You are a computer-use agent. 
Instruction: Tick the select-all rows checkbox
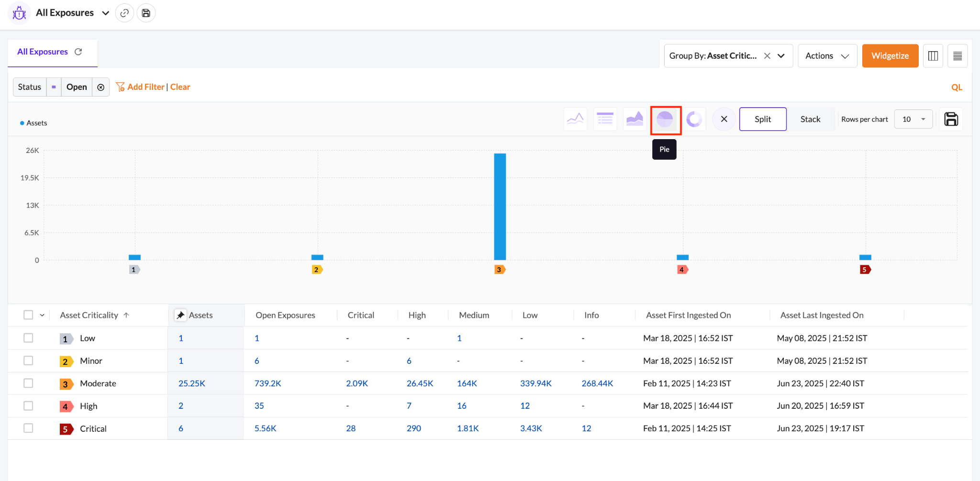[28, 315]
